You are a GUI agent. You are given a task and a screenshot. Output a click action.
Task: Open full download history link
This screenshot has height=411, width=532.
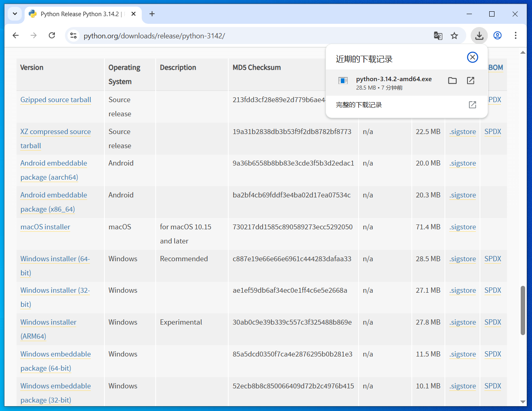pyautogui.click(x=407, y=105)
